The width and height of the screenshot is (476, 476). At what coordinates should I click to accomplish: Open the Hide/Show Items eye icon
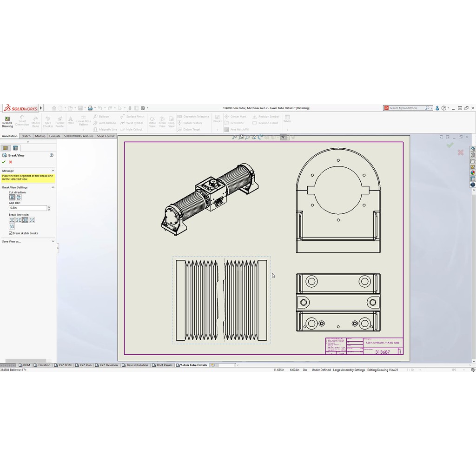(283, 137)
